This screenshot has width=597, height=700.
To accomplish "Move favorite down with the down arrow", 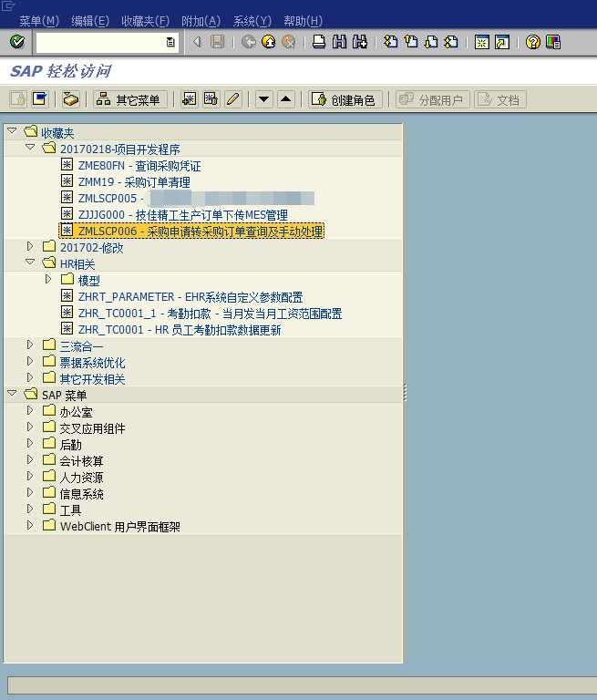I will (264, 99).
